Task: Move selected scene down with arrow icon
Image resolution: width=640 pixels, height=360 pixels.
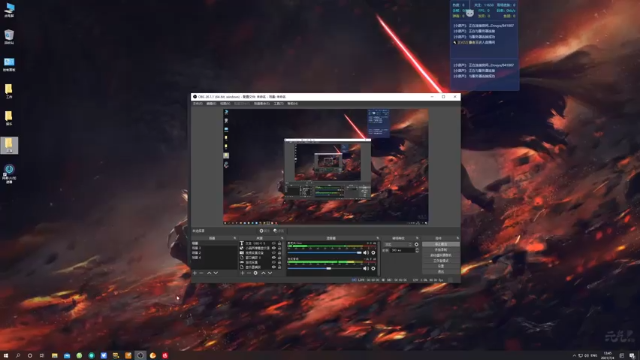Action: pos(216,273)
